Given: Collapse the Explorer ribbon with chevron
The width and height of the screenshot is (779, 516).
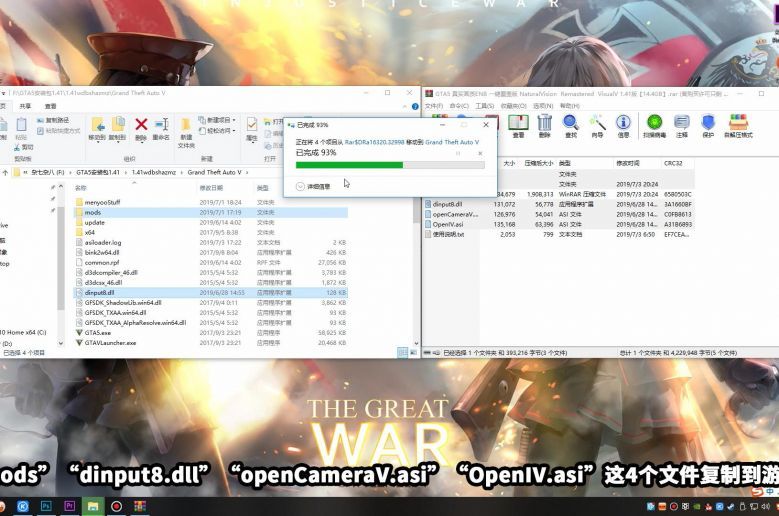Looking at the screenshot, I should (x=404, y=106).
